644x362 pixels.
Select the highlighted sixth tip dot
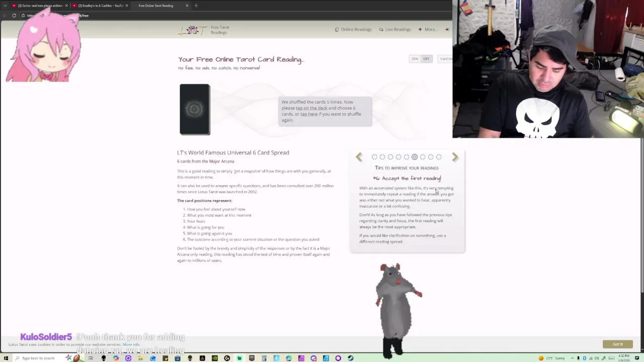(415, 157)
